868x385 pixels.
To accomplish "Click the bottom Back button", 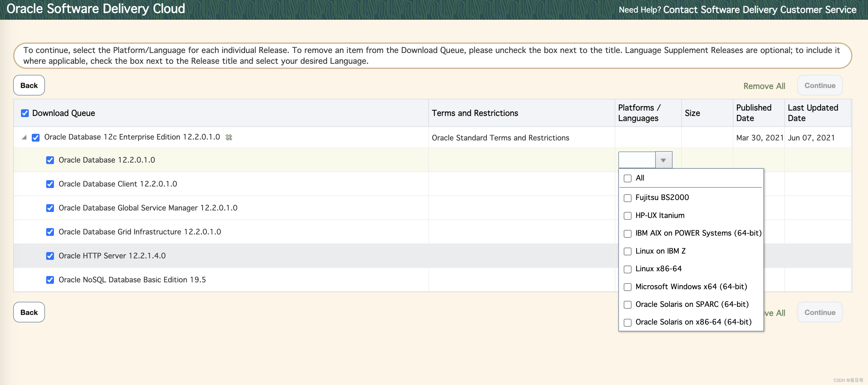I will [x=29, y=312].
